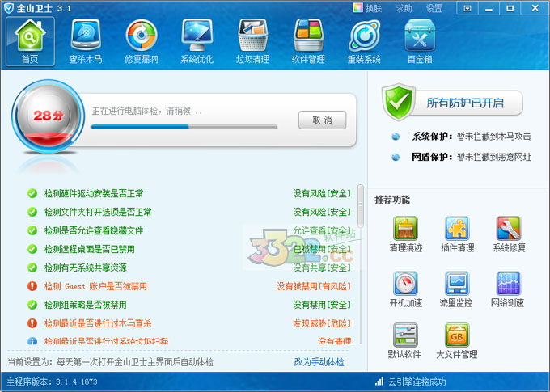550x392 pixels.
Task: Select 检测是否允许查看隐藏文件 row
Action: pos(188,230)
